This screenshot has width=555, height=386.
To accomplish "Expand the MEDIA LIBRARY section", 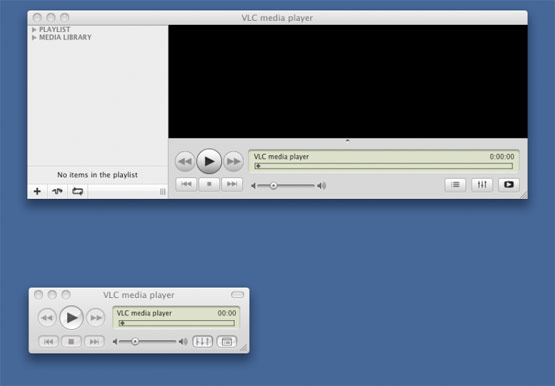I will click(34, 37).
